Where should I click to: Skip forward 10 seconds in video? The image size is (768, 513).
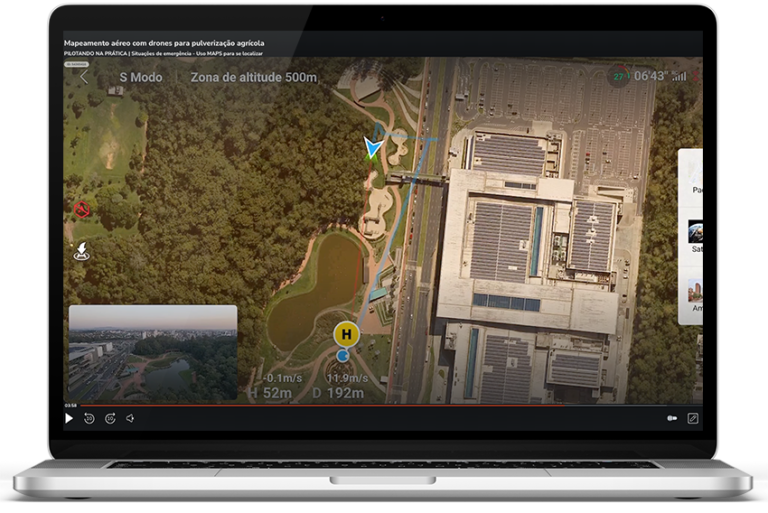click(110, 418)
